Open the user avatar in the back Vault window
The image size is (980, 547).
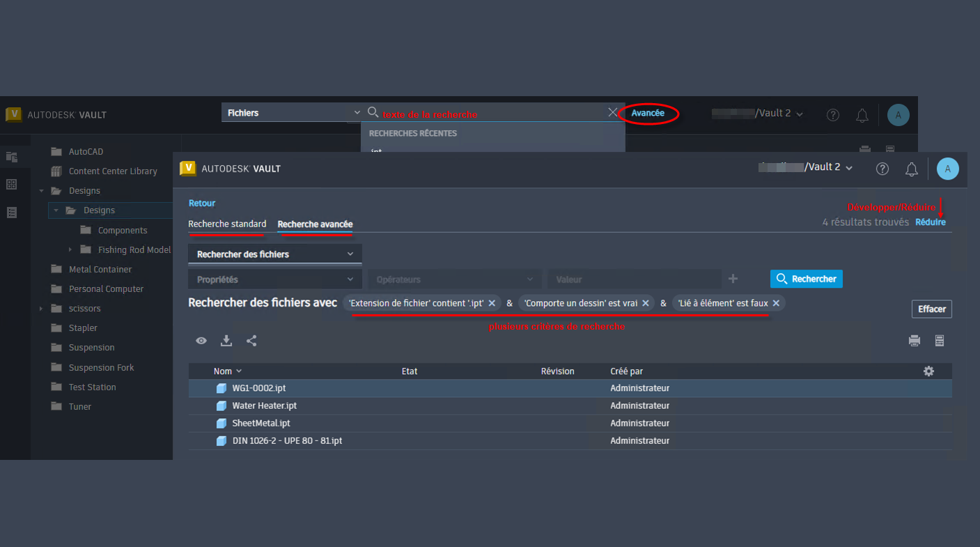click(899, 115)
